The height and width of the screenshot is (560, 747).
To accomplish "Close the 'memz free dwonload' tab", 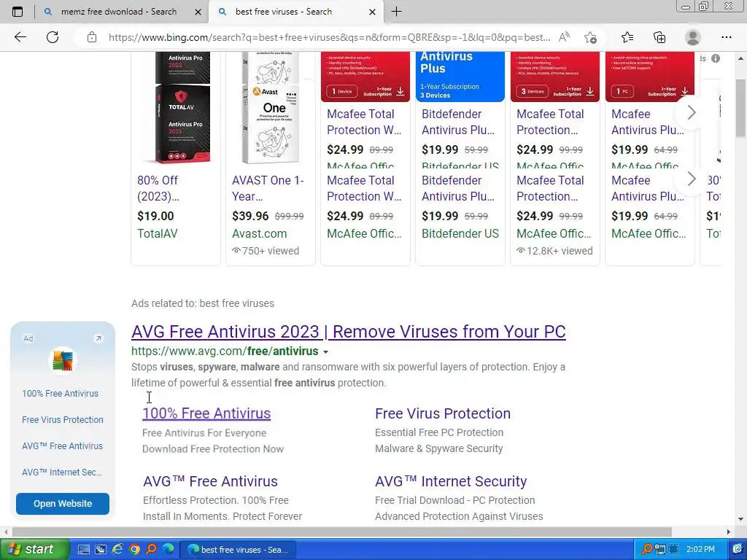I will pyautogui.click(x=198, y=12).
